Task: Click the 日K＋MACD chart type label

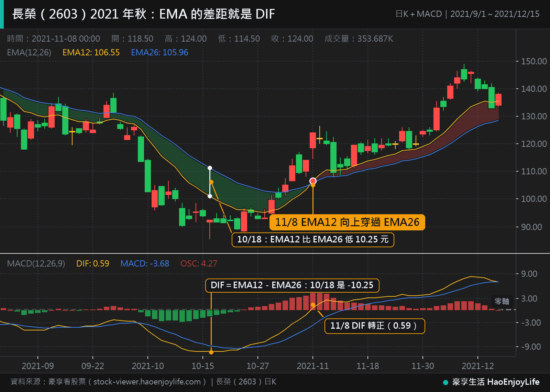Action: point(419,14)
